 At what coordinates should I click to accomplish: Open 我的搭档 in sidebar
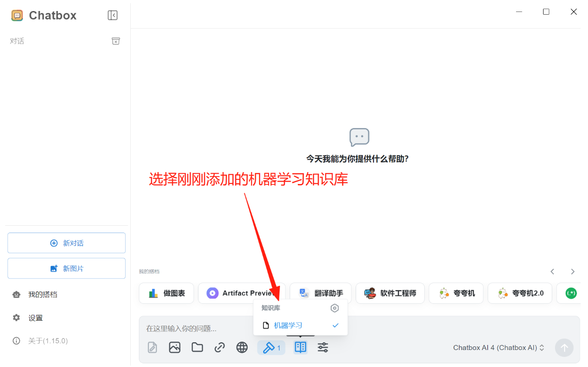coord(43,295)
